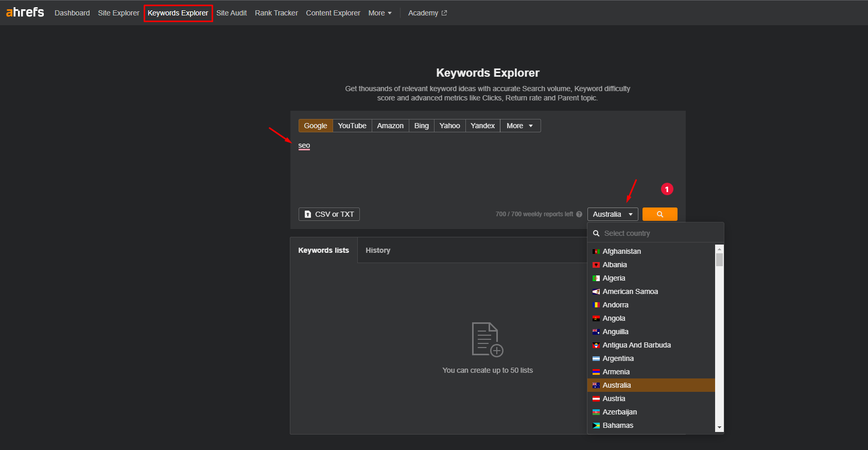This screenshot has width=868, height=450.
Task: Choose Argentina from country list
Action: click(x=651, y=358)
